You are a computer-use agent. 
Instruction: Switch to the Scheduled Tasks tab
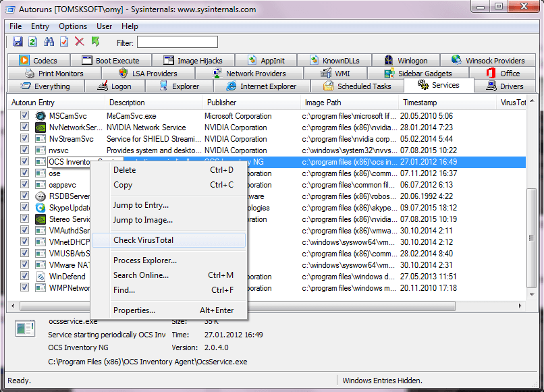point(357,86)
